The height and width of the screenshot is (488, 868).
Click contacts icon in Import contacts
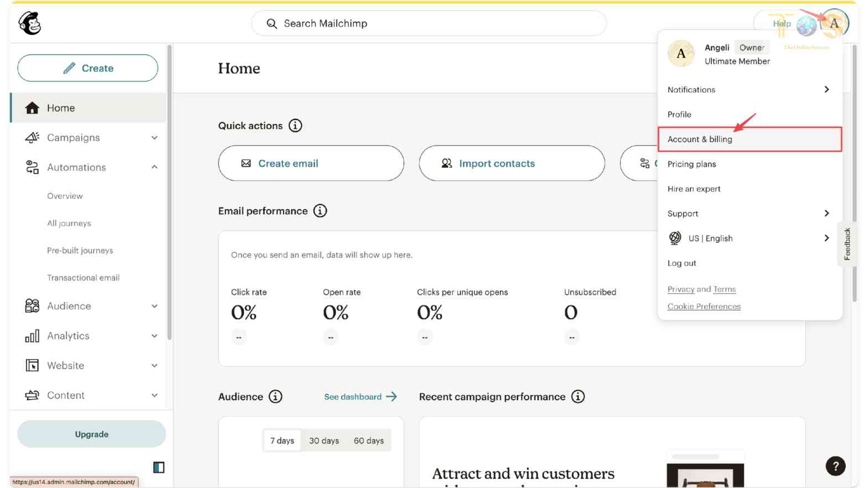pos(447,163)
